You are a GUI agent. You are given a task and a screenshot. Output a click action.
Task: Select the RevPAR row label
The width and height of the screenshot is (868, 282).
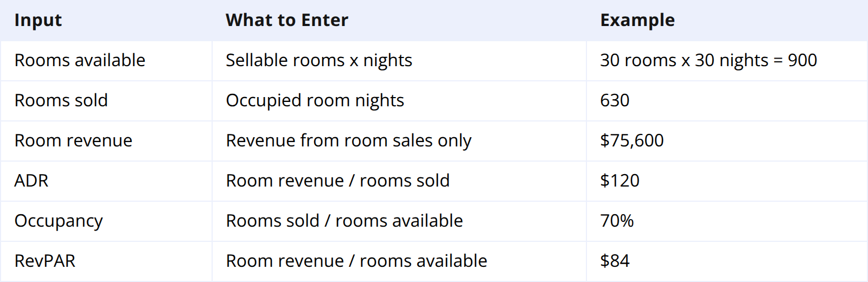(x=45, y=261)
